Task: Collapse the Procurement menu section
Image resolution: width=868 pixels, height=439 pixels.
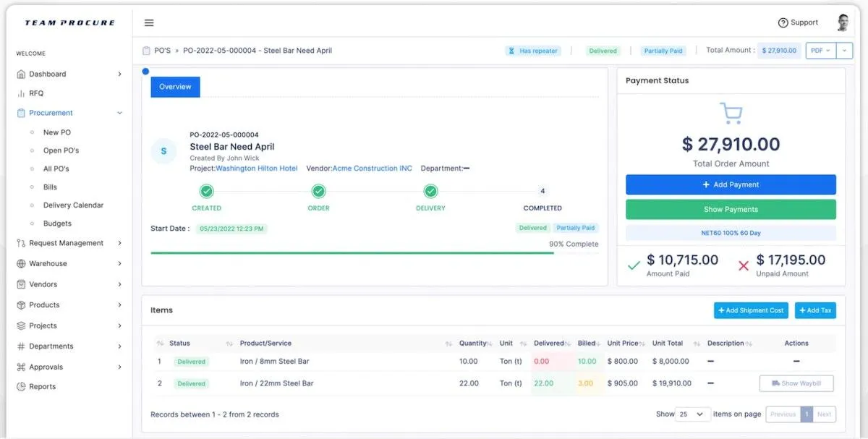Action: click(69, 113)
